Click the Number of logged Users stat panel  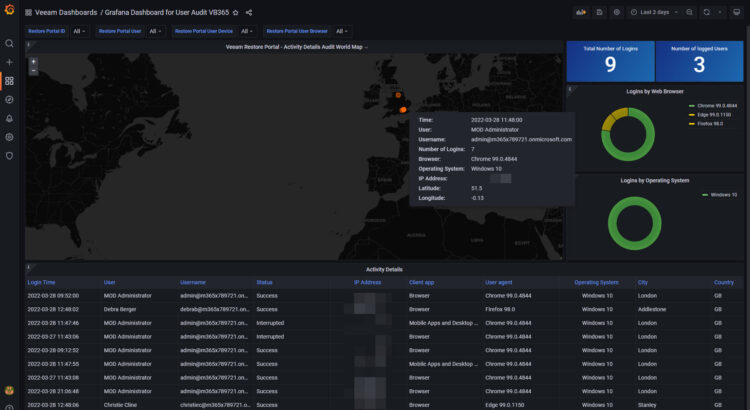point(699,61)
